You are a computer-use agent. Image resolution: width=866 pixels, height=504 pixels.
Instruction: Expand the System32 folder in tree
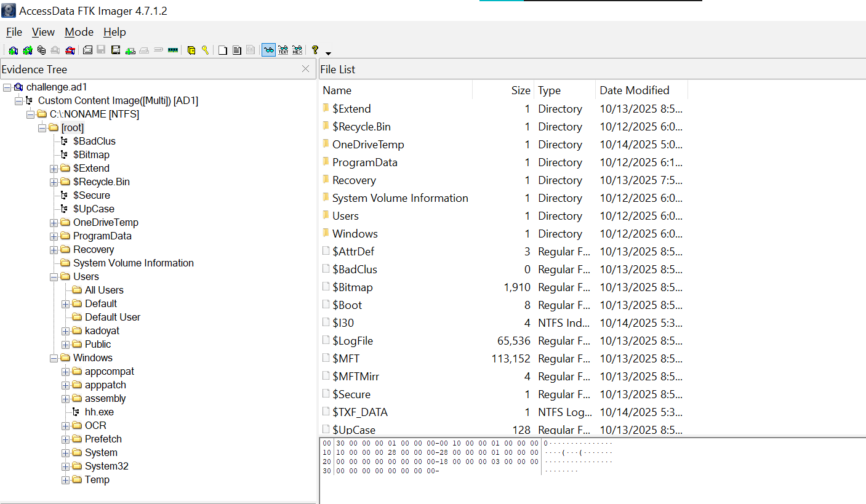[65, 466]
